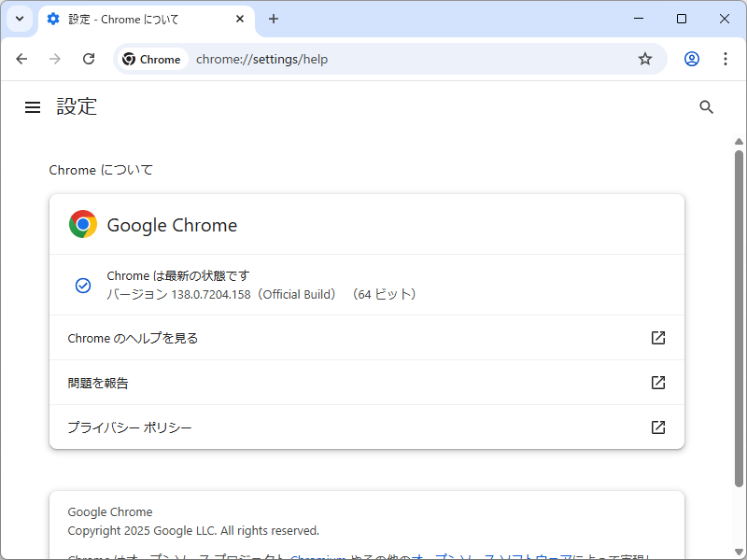The height and width of the screenshot is (560, 747).
Task: Open external link icon next to Chrome のヘルプを見る
Action: (x=658, y=338)
